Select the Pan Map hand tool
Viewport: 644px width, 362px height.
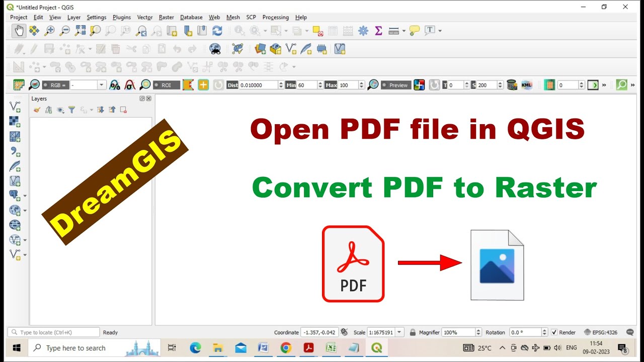19,31
